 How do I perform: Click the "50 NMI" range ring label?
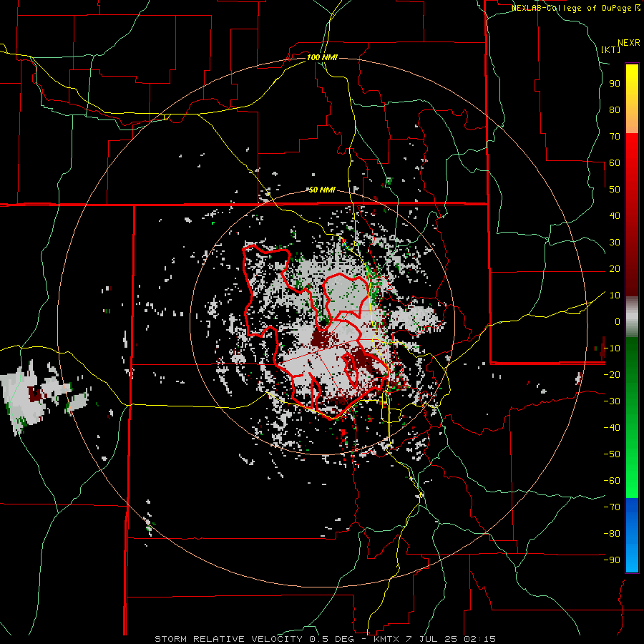(x=322, y=190)
